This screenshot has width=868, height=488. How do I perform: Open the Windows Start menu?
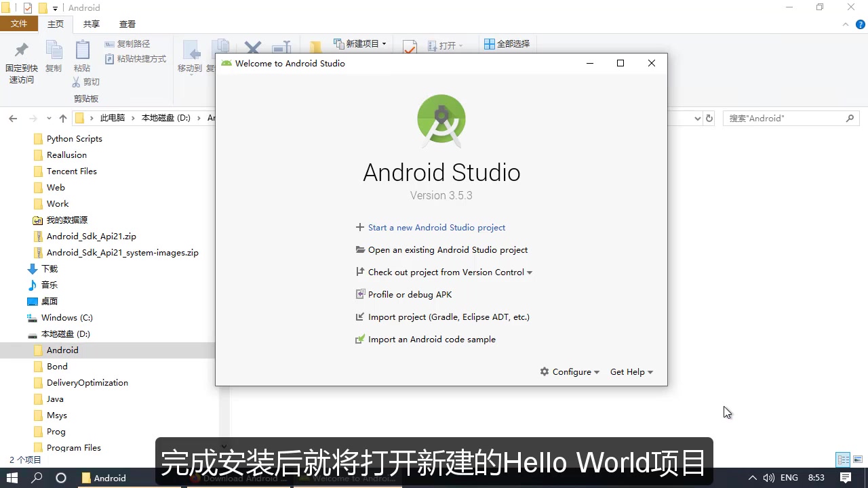[x=12, y=478]
